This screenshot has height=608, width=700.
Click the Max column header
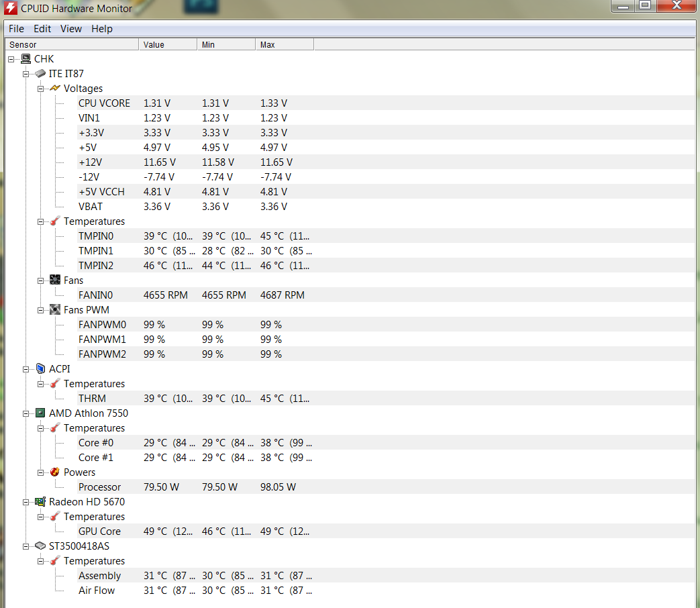coord(285,45)
